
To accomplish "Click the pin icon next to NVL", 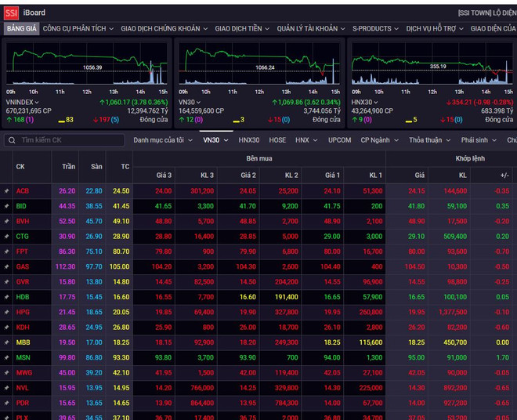I will (x=6, y=388).
